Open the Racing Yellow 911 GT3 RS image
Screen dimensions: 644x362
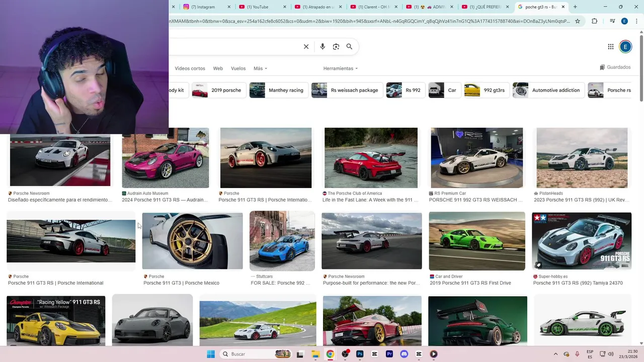[x=56, y=321]
